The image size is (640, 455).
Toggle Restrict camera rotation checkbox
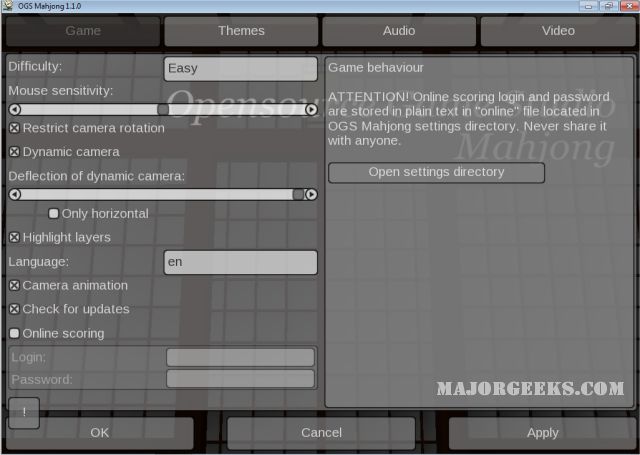coord(14,128)
